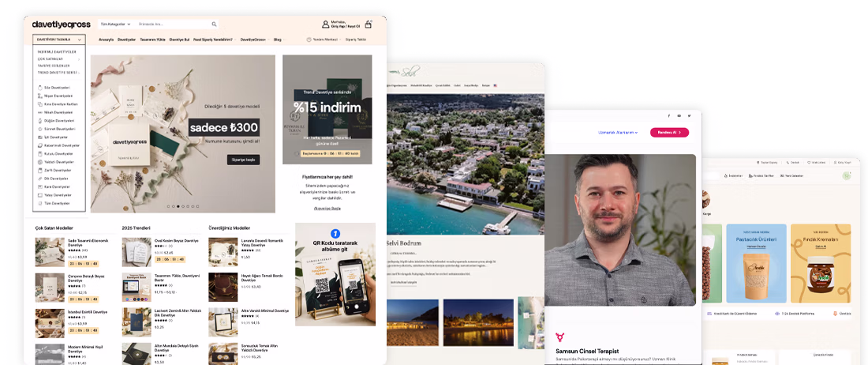The image size is (868, 365).
Task: Select Tasarımını Yükle menu item
Action: [153, 40]
